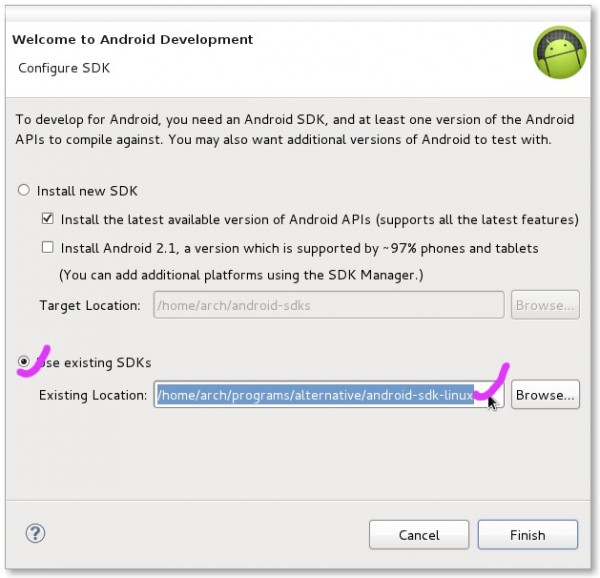The height and width of the screenshot is (578, 600).
Task: Click the Target Location path field
Action: point(328,305)
